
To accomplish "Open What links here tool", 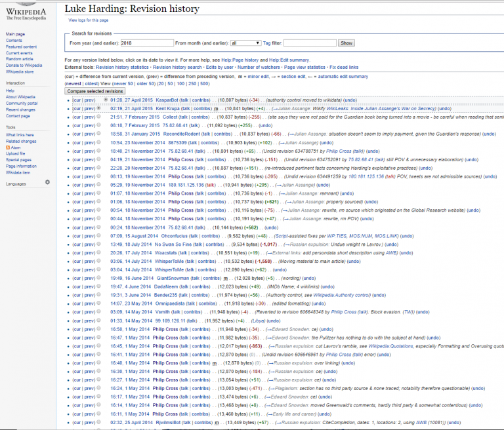I will point(20,135).
